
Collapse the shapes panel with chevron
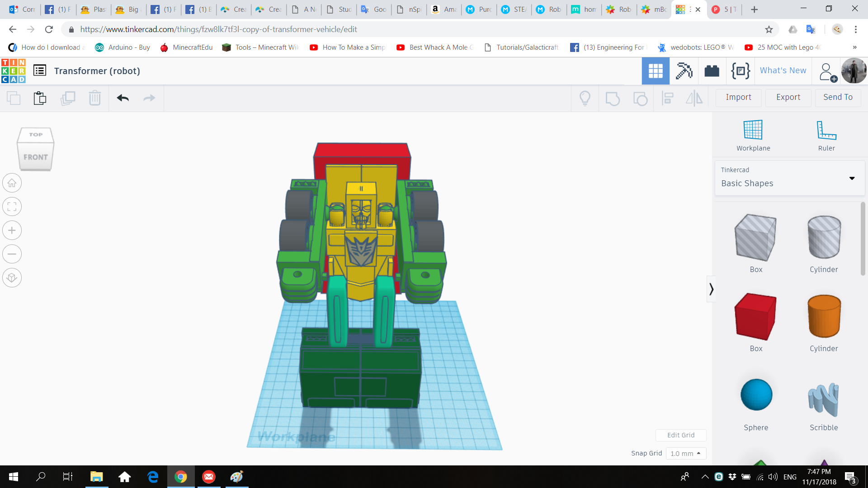click(x=711, y=289)
